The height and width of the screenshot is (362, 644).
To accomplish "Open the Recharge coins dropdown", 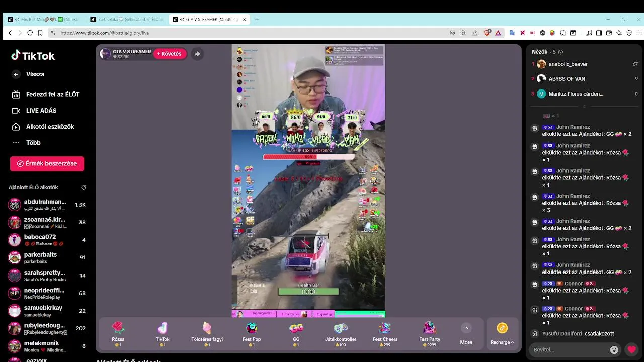I will click(x=502, y=334).
